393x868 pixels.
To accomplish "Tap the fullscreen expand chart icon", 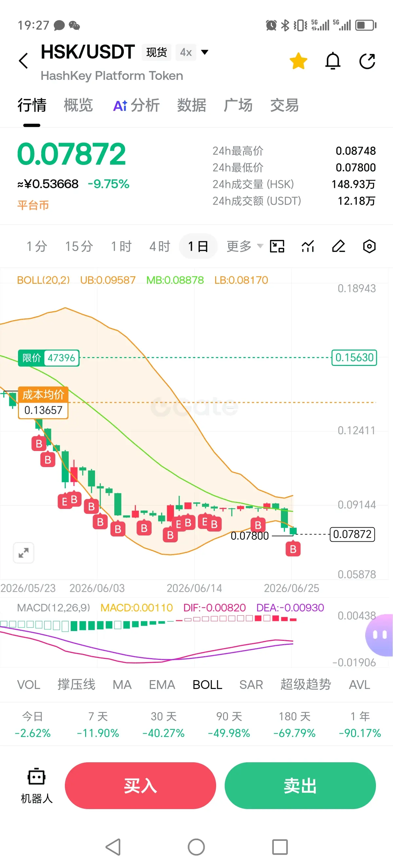I will click(24, 552).
